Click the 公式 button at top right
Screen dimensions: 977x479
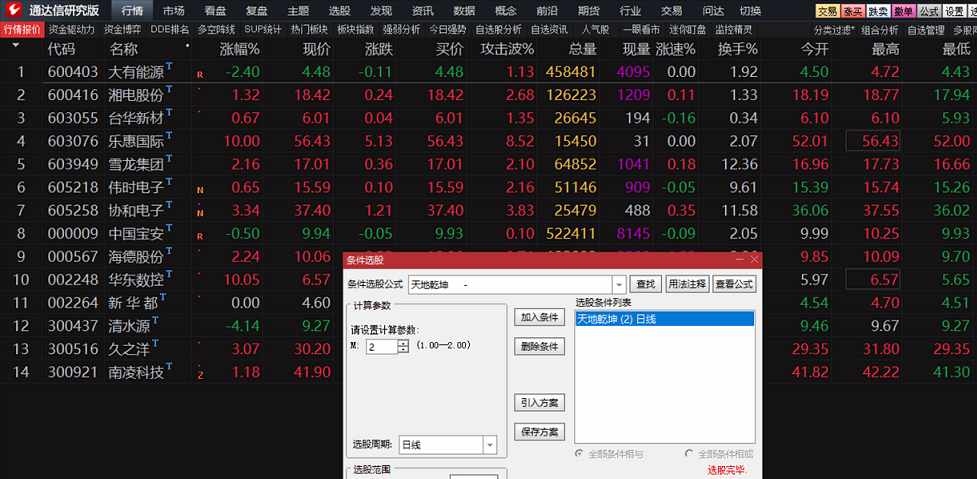click(x=929, y=11)
